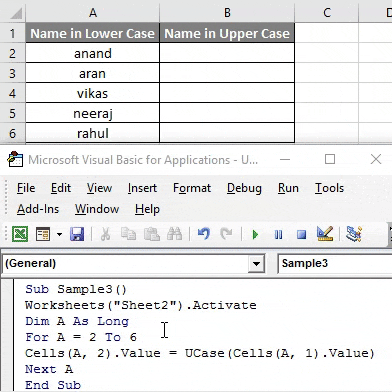Image resolution: width=392 pixels, height=392 pixels.
Task: Select the cell containing 'rahul'
Action: tap(93, 133)
